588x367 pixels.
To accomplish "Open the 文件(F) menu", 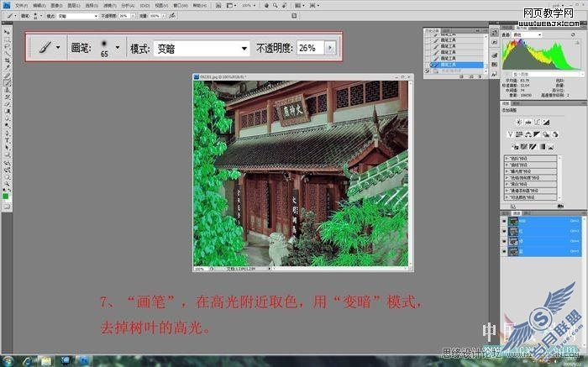I will (21, 6).
